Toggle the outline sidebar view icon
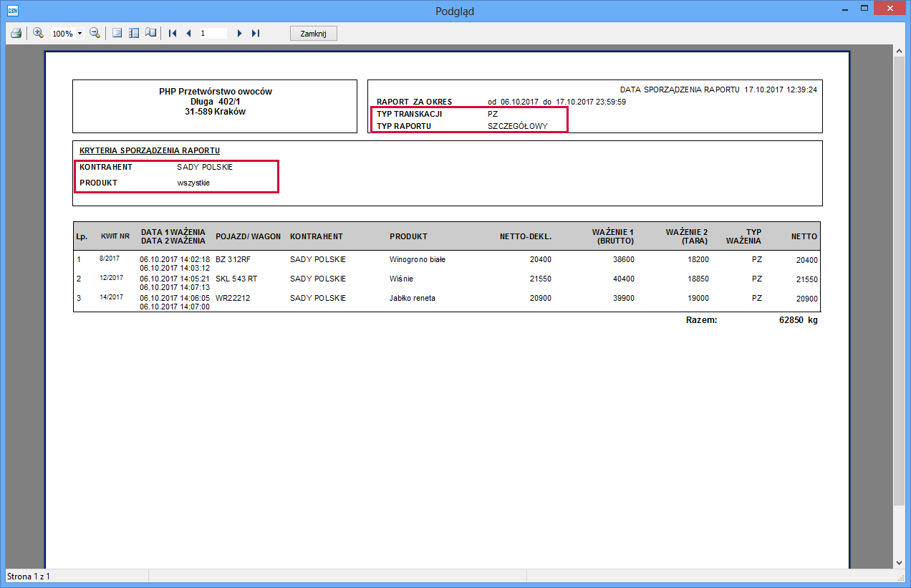 134,33
